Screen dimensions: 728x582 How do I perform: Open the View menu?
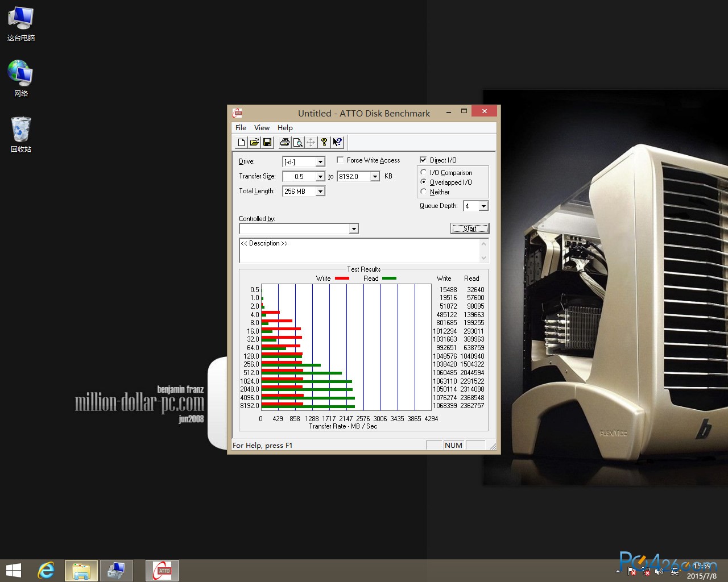(x=262, y=128)
